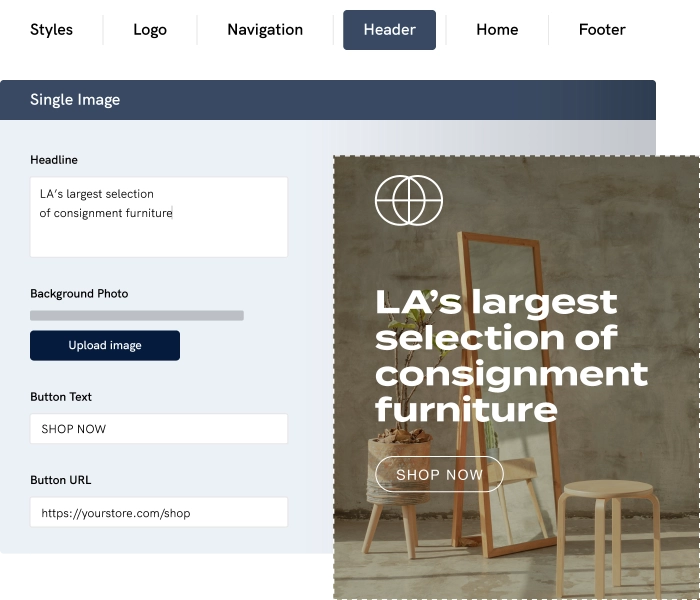Click the Headline field label

point(54,160)
